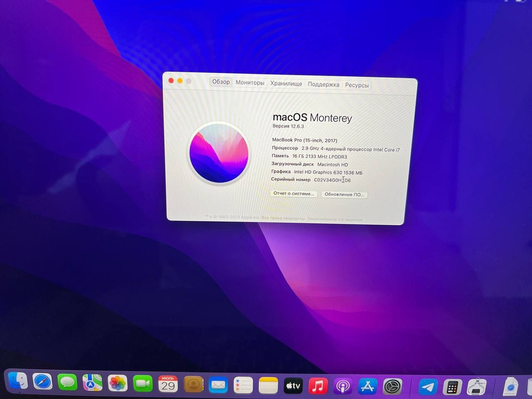Click the 16 ГБ 2133 MHz LPDDR3 memory value

pyautogui.click(x=319, y=156)
